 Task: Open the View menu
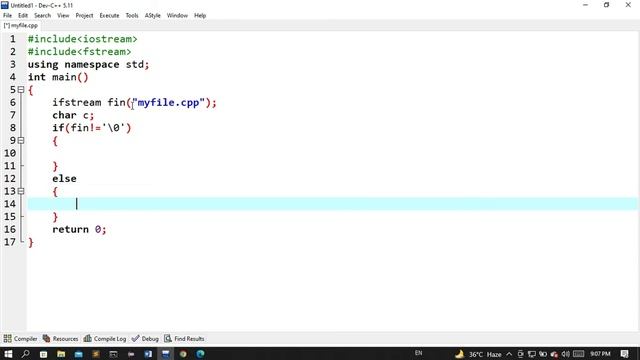click(x=63, y=16)
